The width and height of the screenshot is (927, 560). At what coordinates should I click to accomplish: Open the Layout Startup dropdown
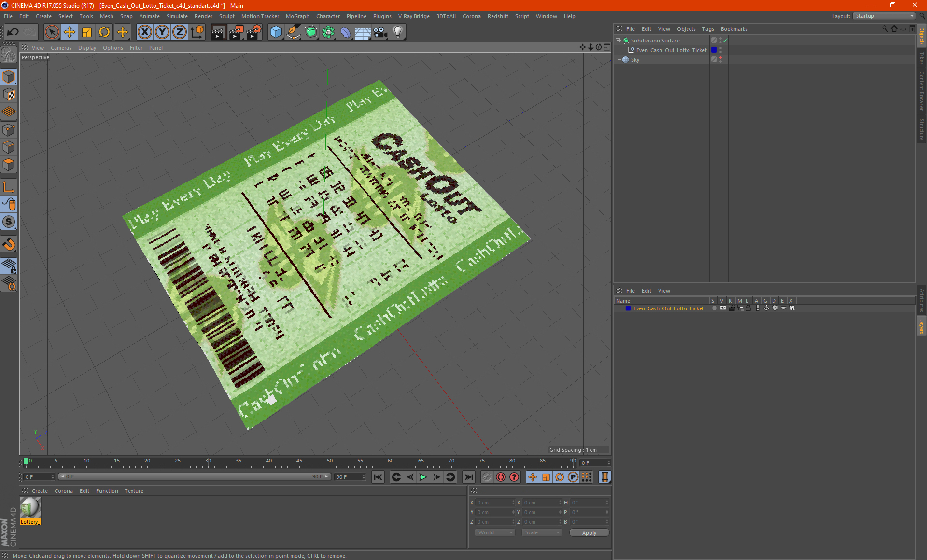pyautogui.click(x=885, y=16)
